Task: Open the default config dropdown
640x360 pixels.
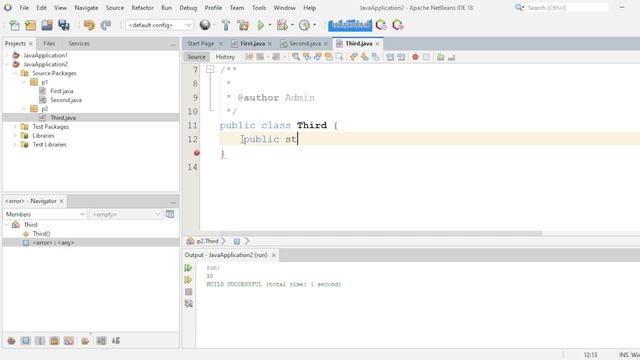Action: point(159,25)
